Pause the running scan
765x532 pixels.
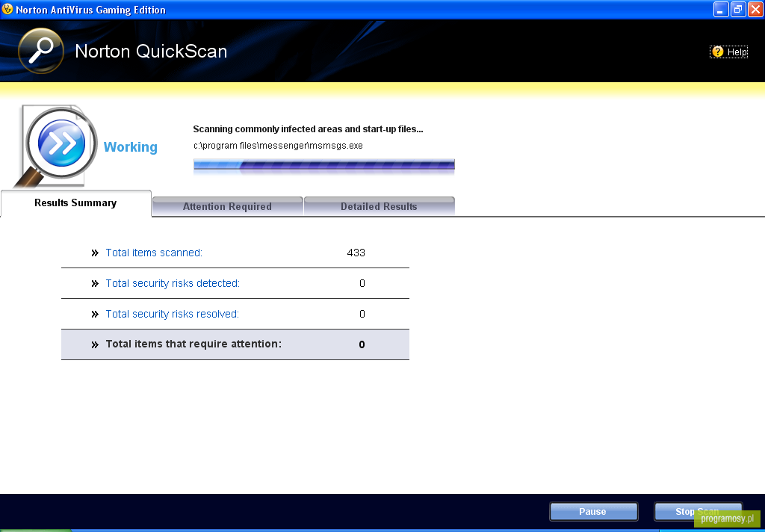pyautogui.click(x=593, y=512)
